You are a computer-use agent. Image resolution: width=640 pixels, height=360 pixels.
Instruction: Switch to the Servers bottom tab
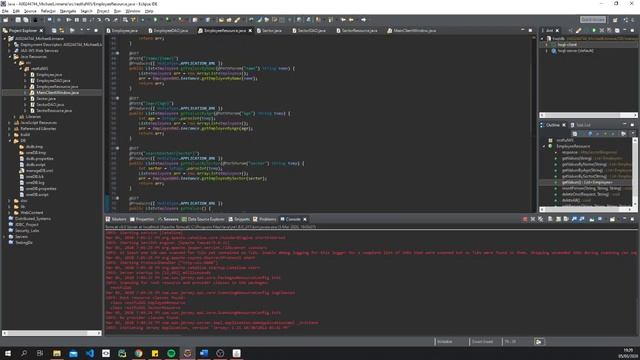pyautogui.click(x=168, y=219)
